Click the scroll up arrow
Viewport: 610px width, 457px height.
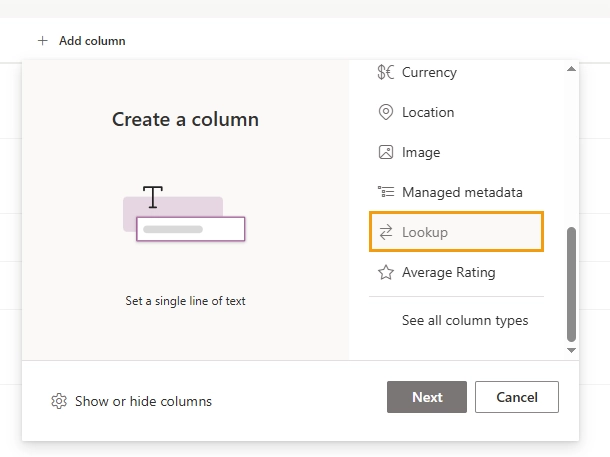(571, 69)
